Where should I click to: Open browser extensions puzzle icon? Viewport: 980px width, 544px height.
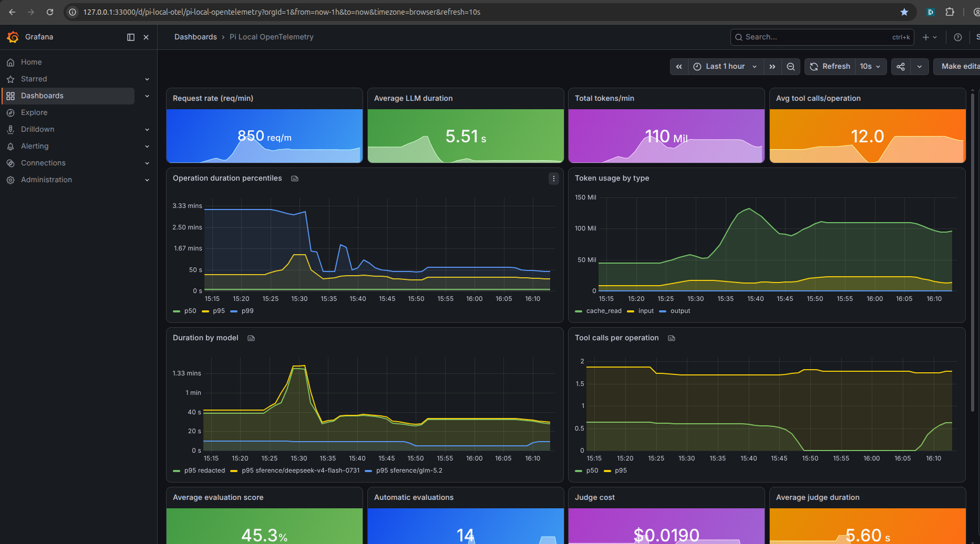pyautogui.click(x=950, y=12)
